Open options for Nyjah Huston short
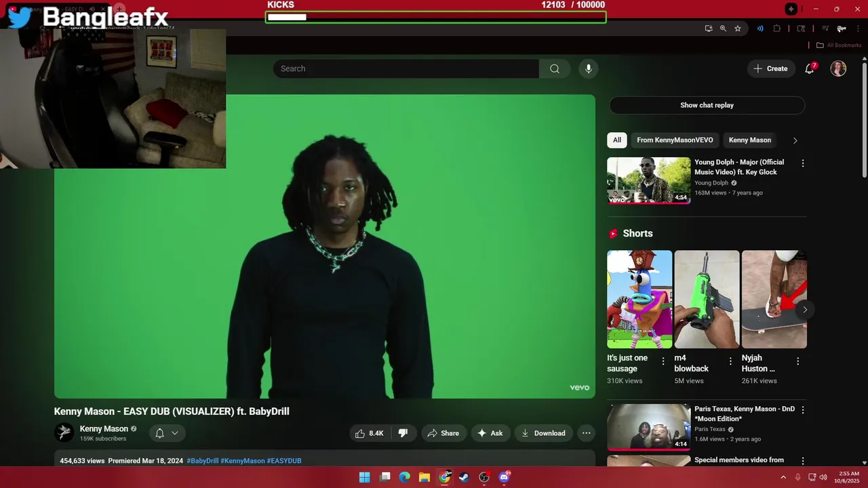 (797, 361)
